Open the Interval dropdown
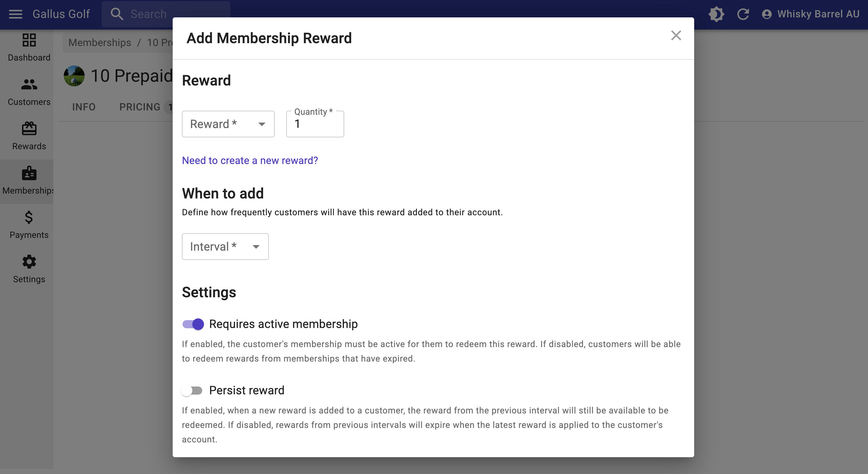This screenshot has height=474, width=868. [225, 247]
